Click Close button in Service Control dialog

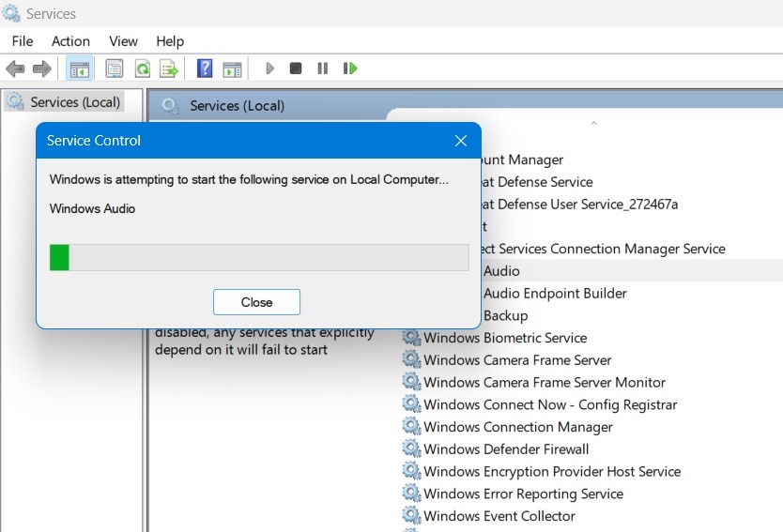pos(256,302)
